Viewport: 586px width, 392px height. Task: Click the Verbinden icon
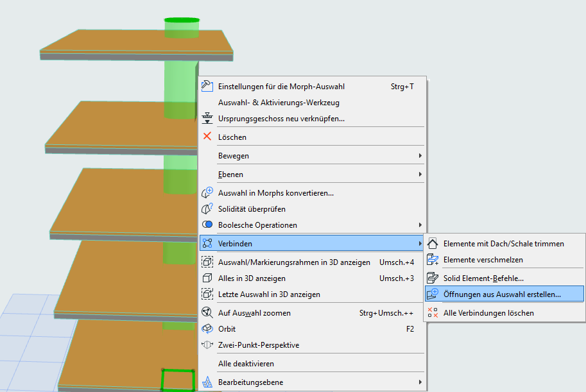[207, 244]
